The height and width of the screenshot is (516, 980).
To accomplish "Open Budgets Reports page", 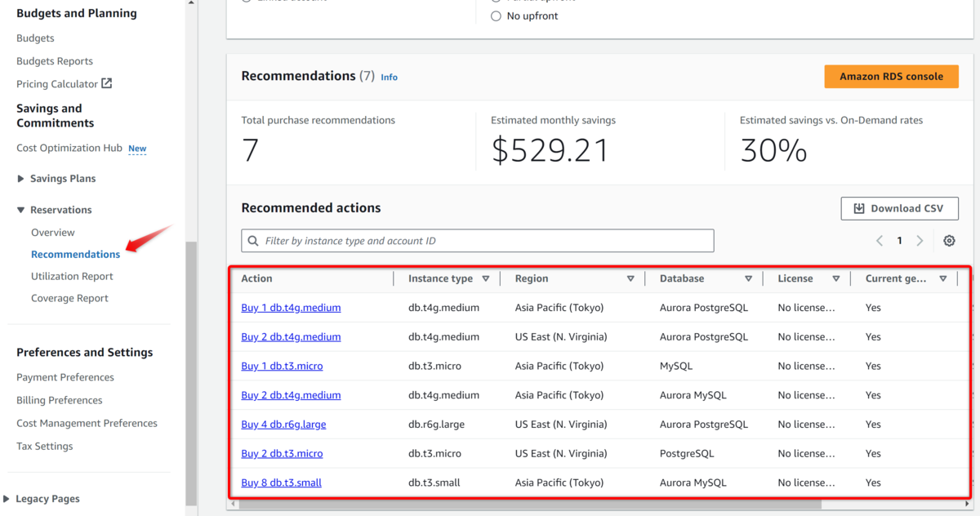I will (55, 61).
